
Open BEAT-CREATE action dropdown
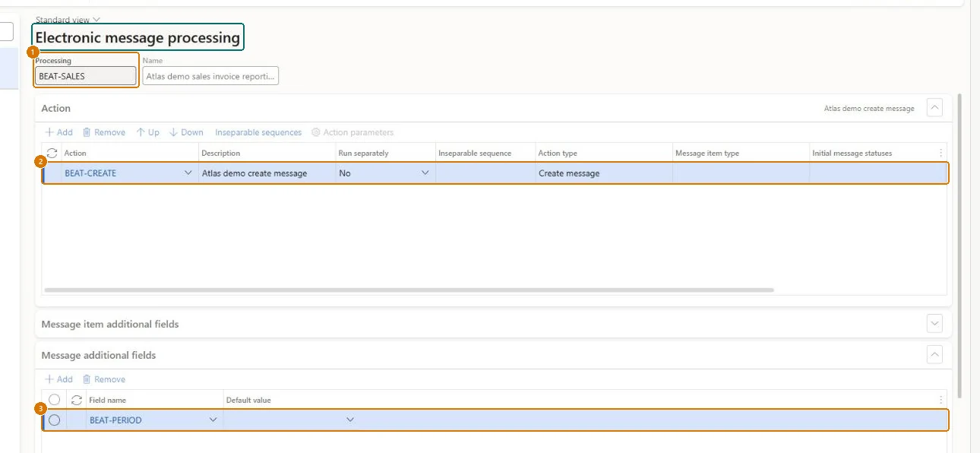(x=188, y=173)
